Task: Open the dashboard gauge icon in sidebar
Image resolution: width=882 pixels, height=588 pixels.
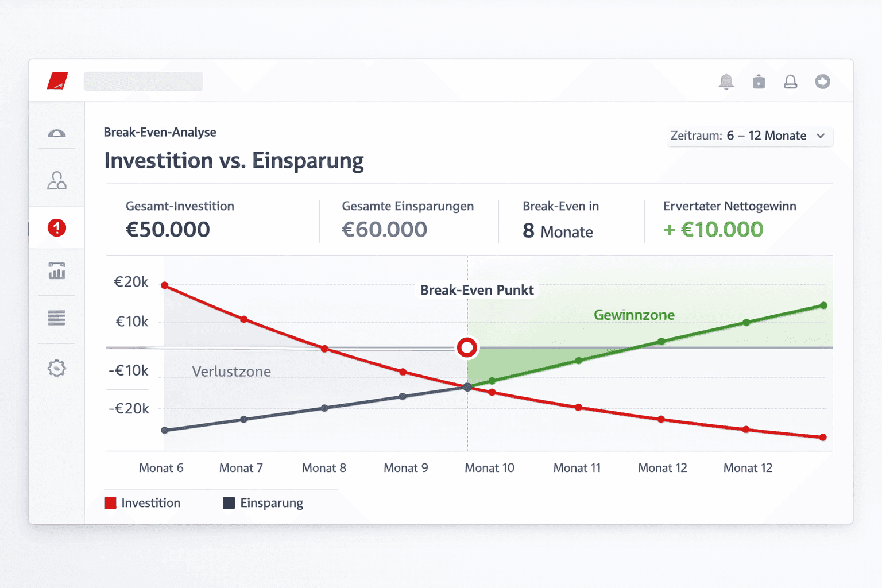Action: click(x=56, y=134)
